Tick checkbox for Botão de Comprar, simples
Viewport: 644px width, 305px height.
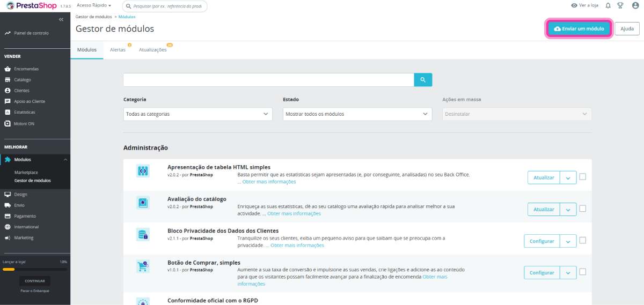pos(583,272)
